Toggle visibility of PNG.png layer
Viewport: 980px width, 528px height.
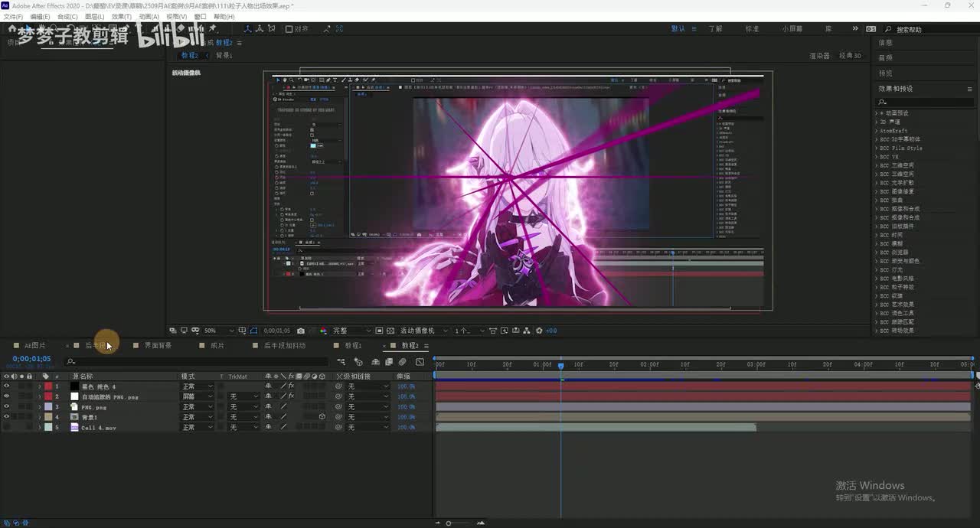[x=6, y=407]
